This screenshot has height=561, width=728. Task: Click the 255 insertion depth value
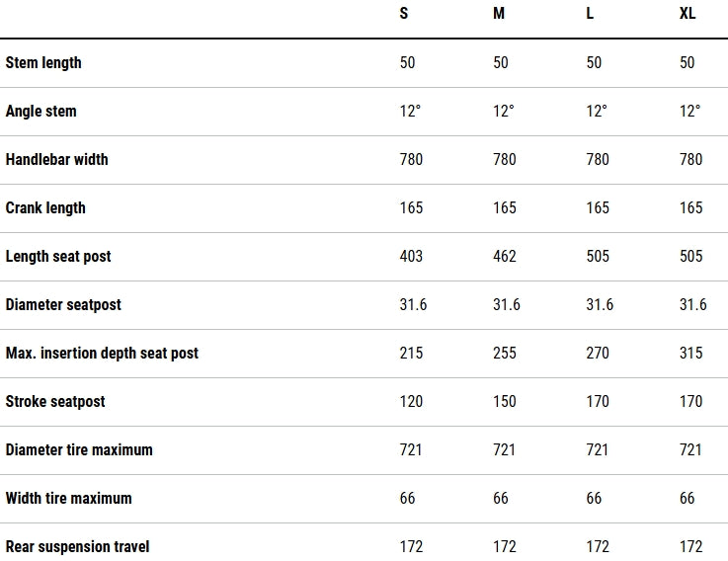click(x=505, y=353)
